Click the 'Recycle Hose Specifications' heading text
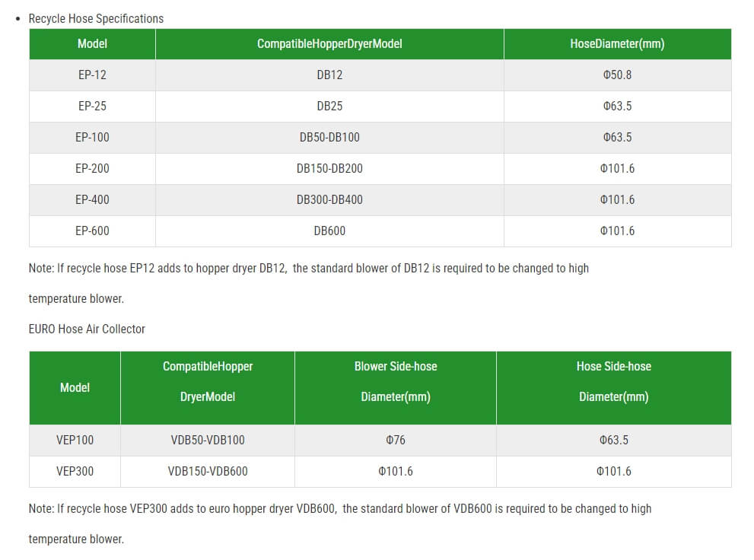Viewport: 754px width, 560px height. [96, 19]
